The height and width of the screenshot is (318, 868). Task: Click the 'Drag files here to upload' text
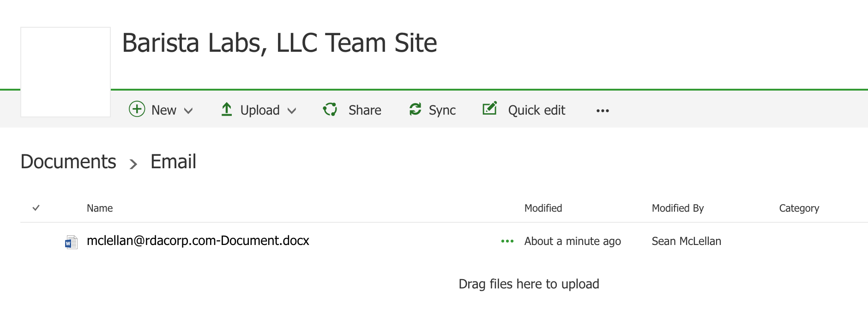[x=529, y=284]
